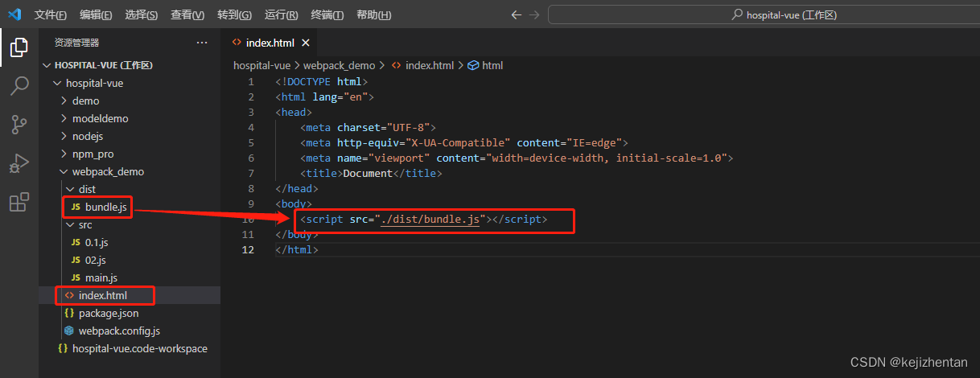Click the braces icon beside package.json
This screenshot has height=378, width=980.
tap(69, 313)
